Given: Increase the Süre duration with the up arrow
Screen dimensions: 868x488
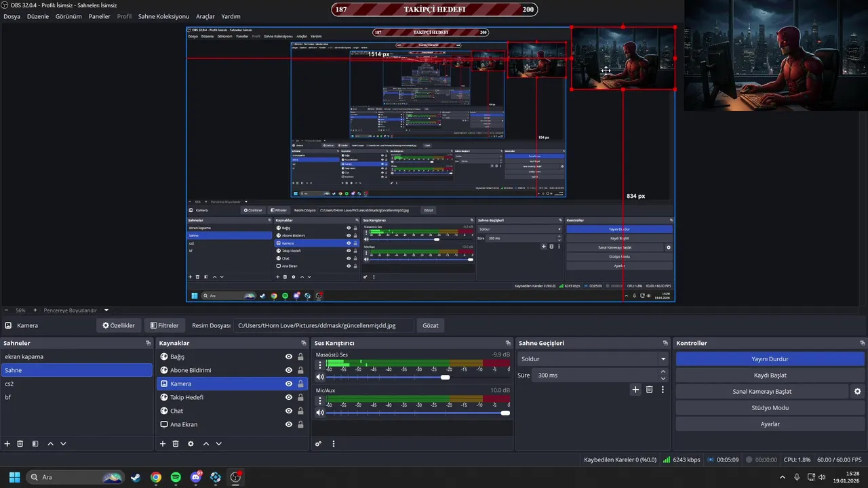Looking at the screenshot, I should pyautogui.click(x=663, y=371).
